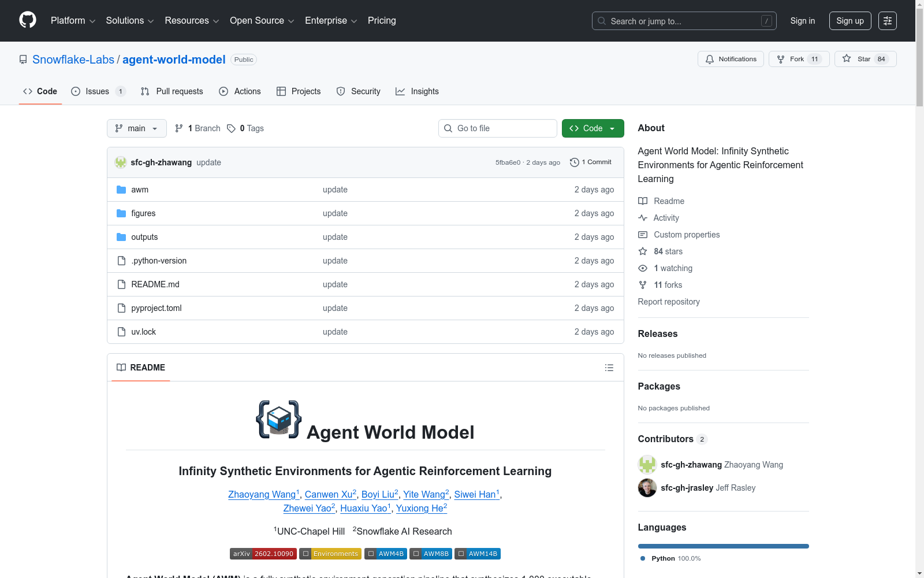
Task: Click the pyproject.toml file icon
Action: [x=121, y=308]
